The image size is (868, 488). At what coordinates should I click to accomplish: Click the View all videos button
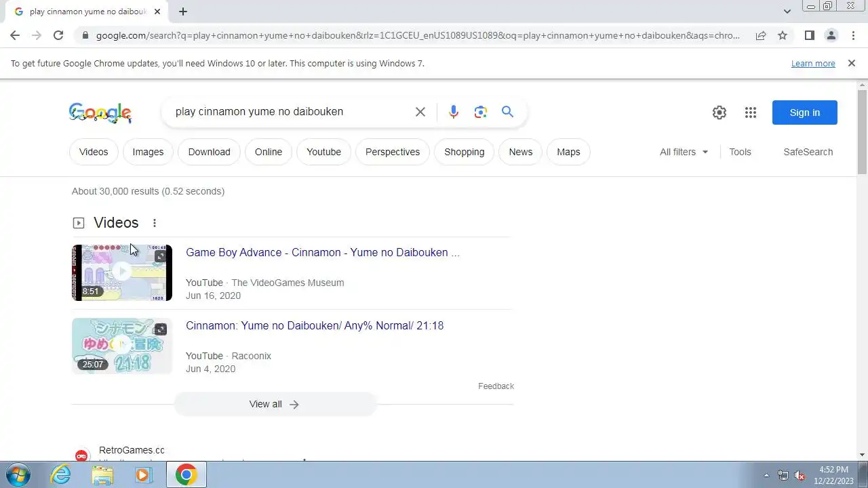275,404
